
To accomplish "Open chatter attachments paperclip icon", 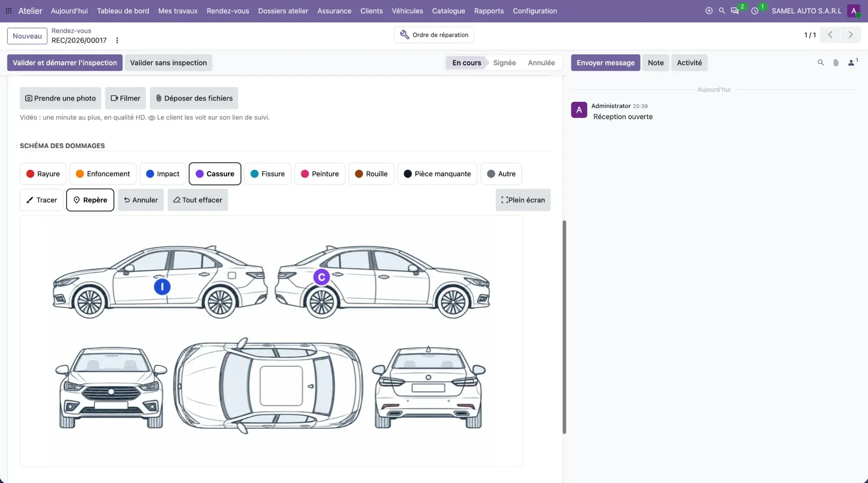I will tap(836, 63).
